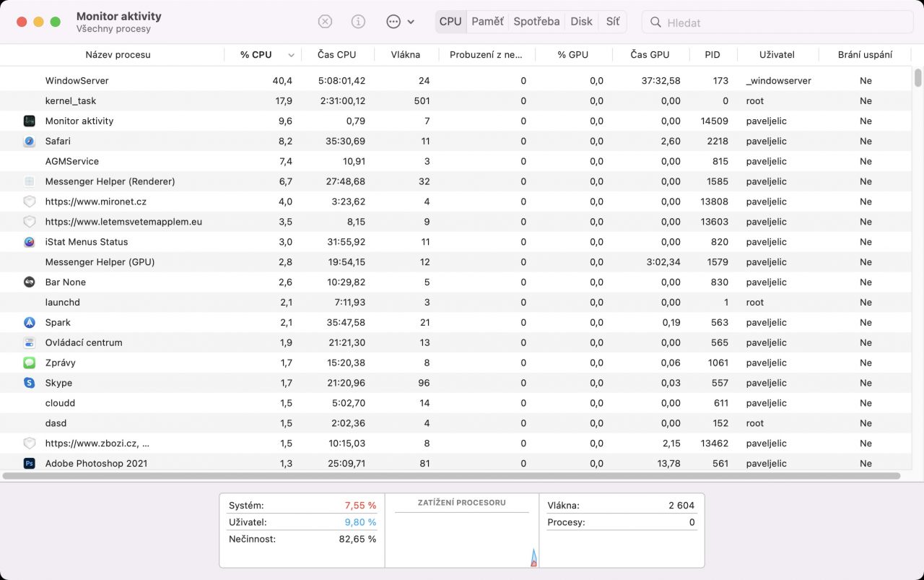924x580 pixels.
Task: Toggle sort order on % CPU column
Action: click(x=260, y=55)
